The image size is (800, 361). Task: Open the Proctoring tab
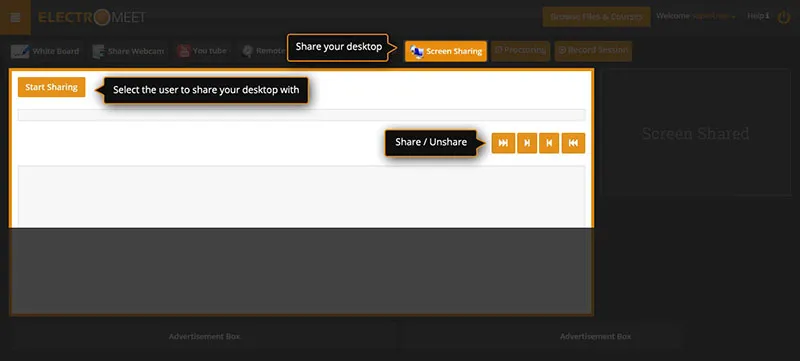click(520, 51)
